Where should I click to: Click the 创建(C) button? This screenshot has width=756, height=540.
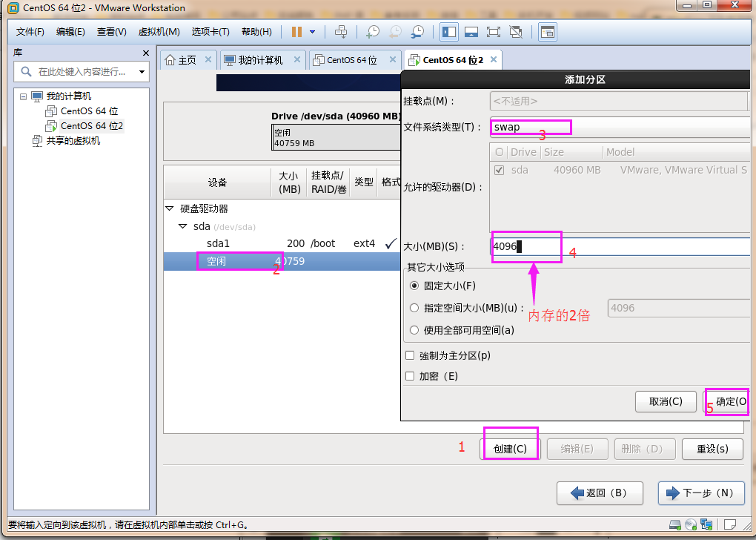510,449
